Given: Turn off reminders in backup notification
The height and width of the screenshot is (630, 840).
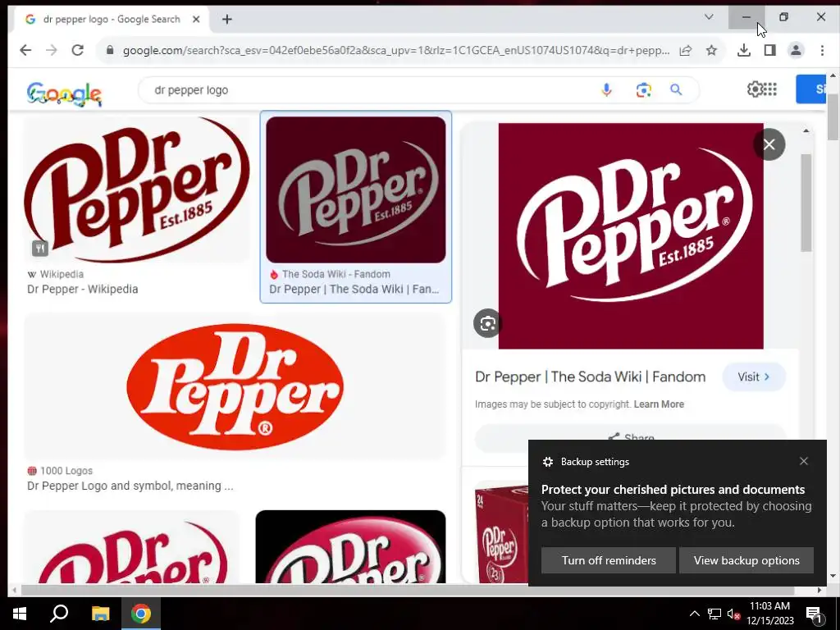Looking at the screenshot, I should 609,560.
